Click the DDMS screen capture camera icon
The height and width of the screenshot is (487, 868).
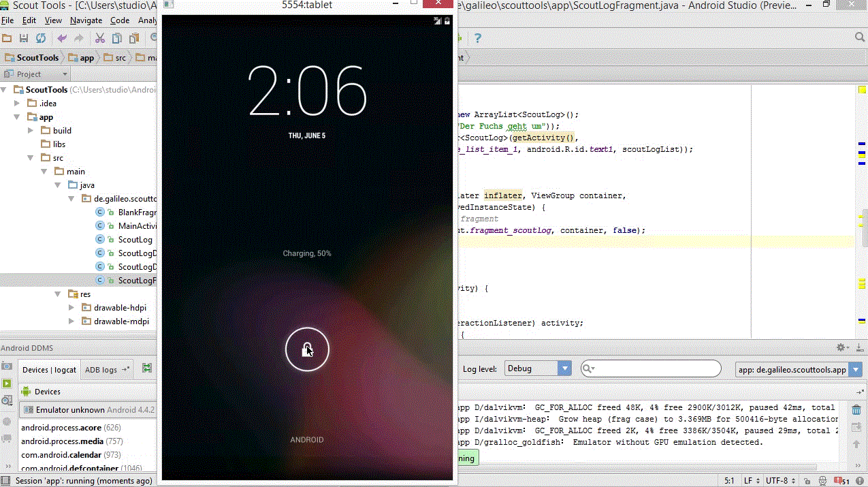[7, 366]
